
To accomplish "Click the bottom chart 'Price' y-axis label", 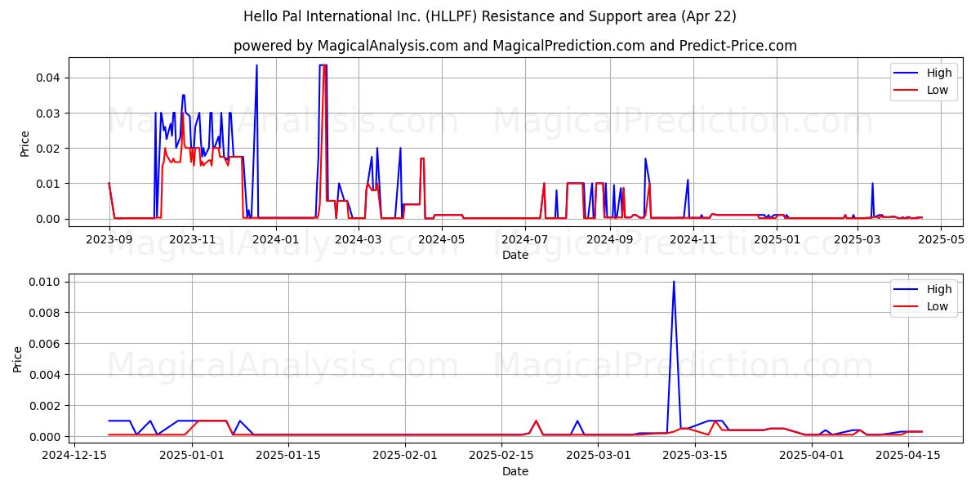I will click(x=18, y=359).
